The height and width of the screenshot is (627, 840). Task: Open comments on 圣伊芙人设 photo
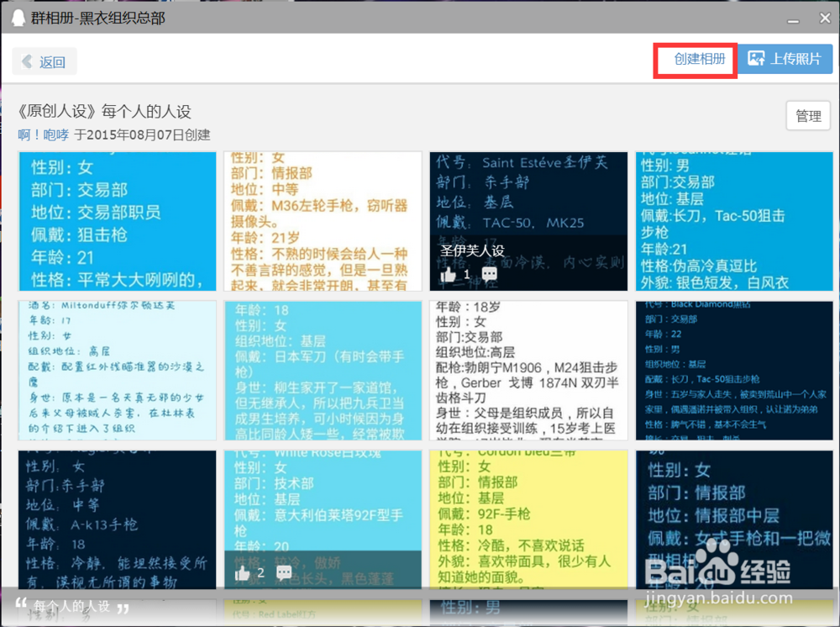click(489, 274)
